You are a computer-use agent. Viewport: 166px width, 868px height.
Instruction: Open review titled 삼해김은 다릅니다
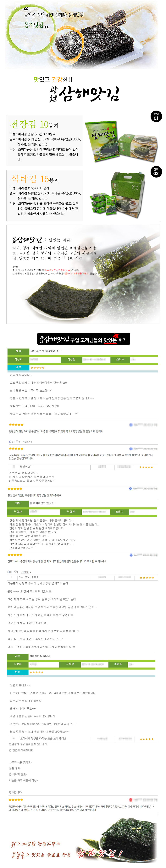pos(40,656)
